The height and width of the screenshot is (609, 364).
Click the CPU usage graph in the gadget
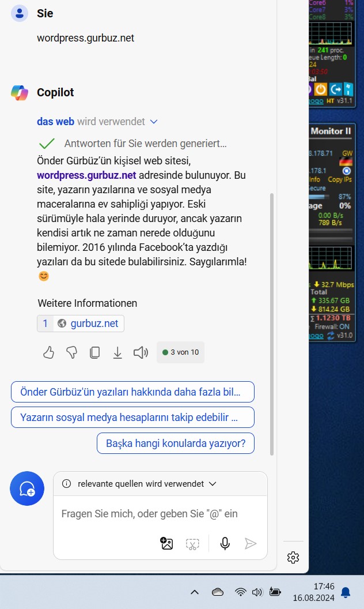pyautogui.click(x=331, y=33)
